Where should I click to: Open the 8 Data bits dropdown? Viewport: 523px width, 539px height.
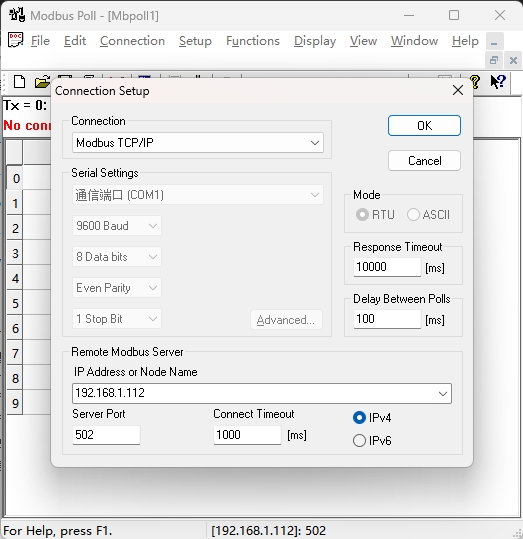click(117, 257)
